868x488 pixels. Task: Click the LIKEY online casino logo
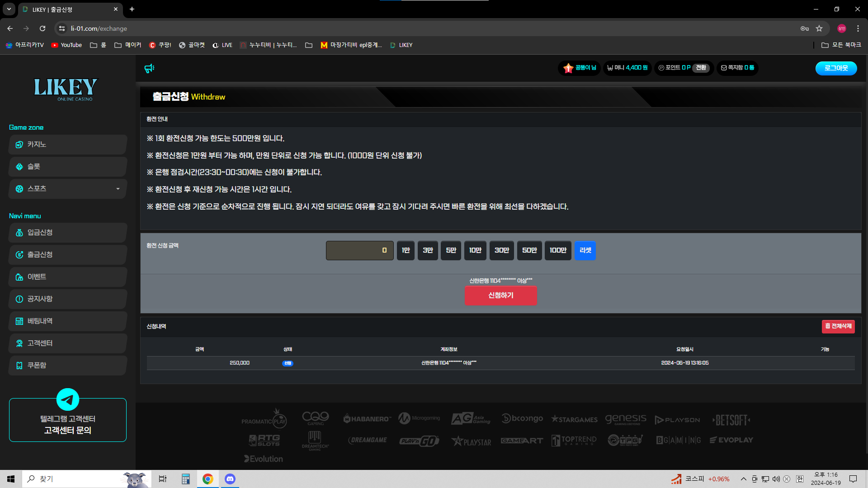66,89
